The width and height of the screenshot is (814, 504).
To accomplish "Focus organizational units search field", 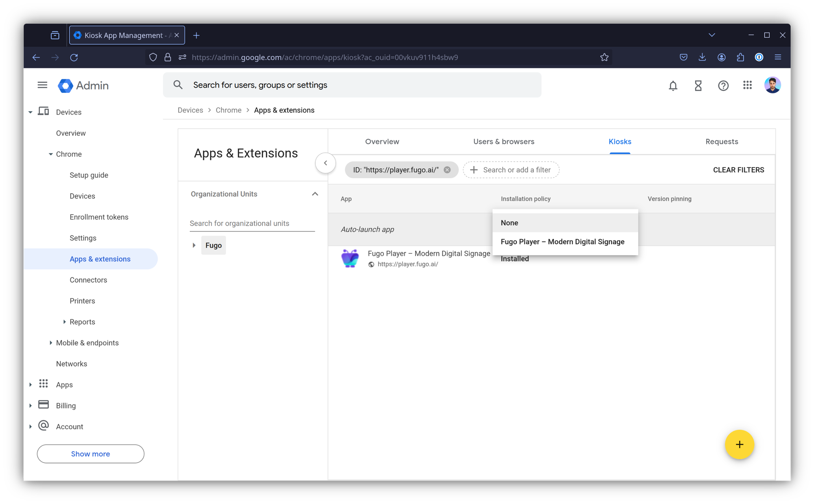I will tap(252, 223).
